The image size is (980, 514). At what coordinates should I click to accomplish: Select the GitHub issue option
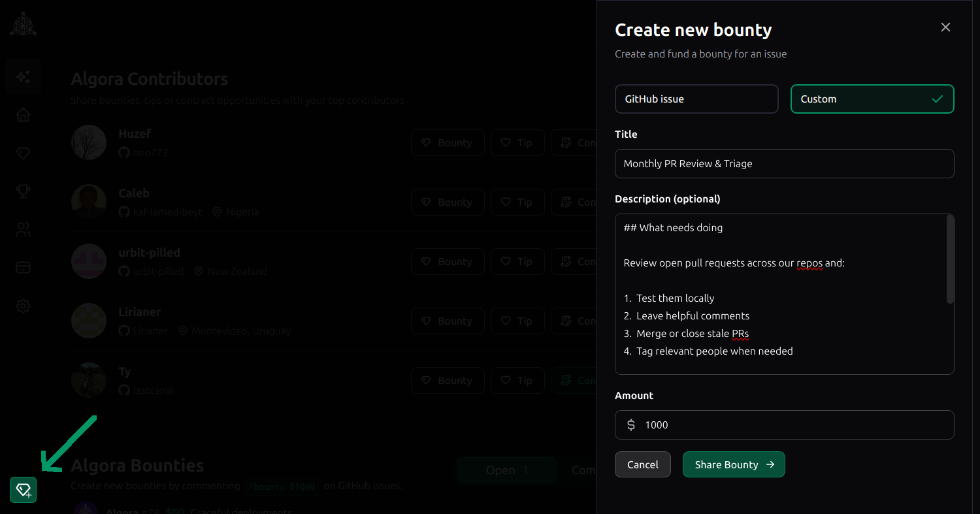pyautogui.click(x=696, y=99)
